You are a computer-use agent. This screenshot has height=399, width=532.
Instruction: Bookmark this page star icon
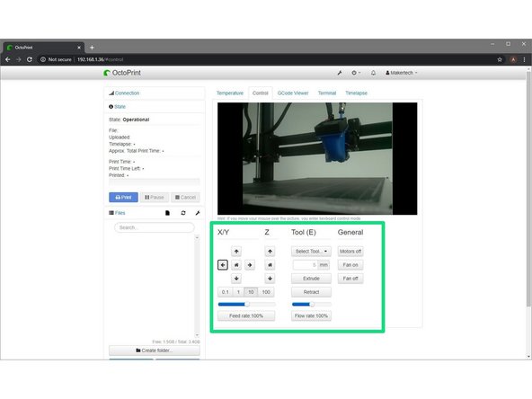coord(500,59)
